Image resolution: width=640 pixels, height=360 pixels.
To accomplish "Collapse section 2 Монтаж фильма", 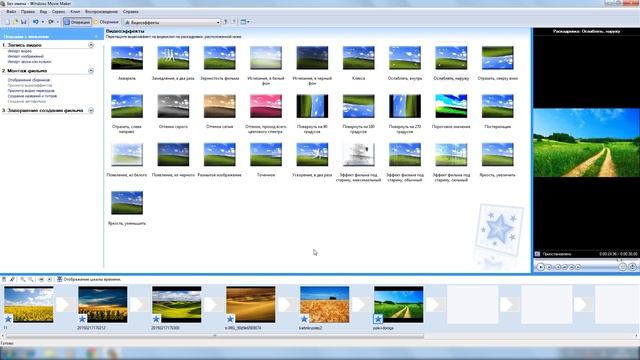I will [91, 71].
